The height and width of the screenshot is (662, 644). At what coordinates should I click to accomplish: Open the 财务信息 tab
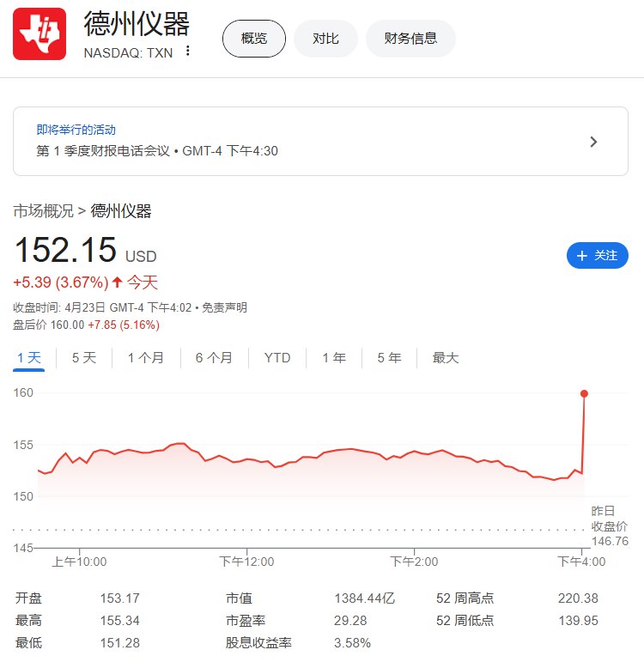410,39
